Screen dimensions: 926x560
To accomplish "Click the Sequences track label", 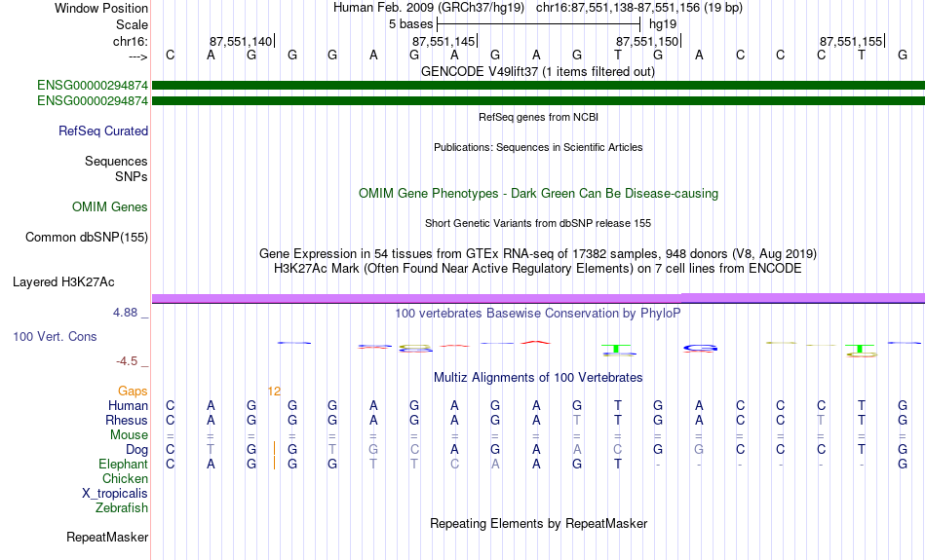I will [116, 161].
